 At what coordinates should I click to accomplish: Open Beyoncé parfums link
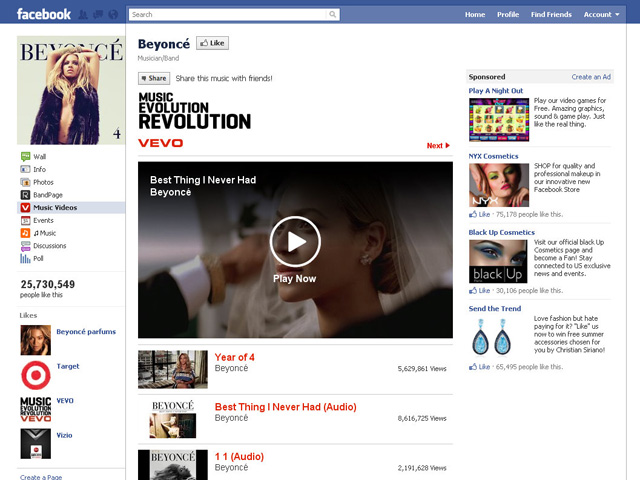pyautogui.click(x=86, y=331)
